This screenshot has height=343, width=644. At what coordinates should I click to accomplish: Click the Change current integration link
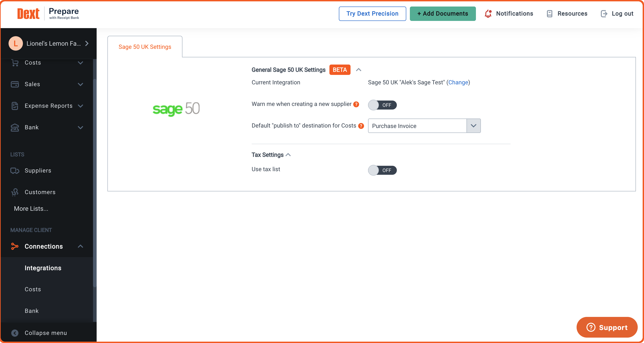pos(458,82)
